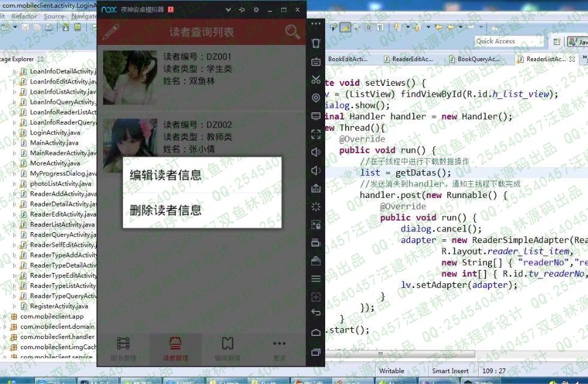Open Nox settings gear in title bar
Image resolution: width=588 pixels, height=384 pixels.
(256, 10)
